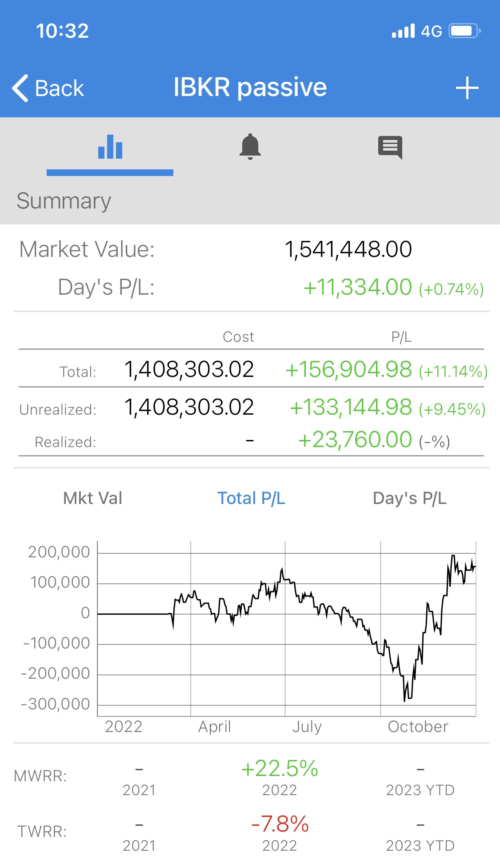Show the Day's P/L chart
The height and width of the screenshot is (868, 500).
coord(409,498)
